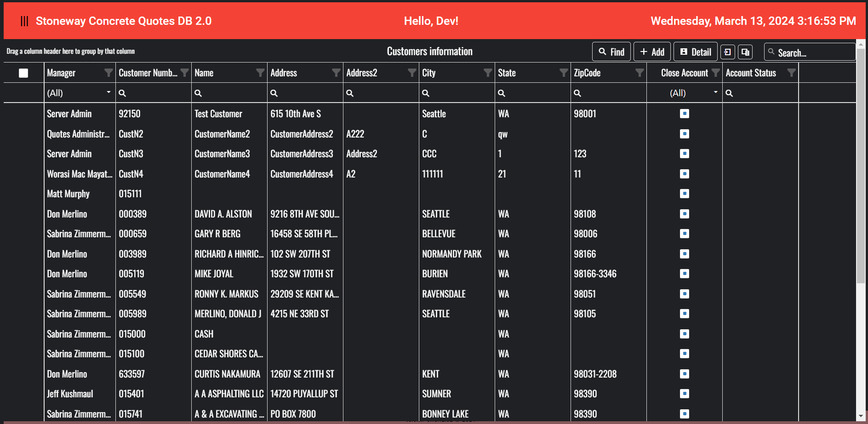
Task: Click search icon in Name filter row
Action: (198, 93)
